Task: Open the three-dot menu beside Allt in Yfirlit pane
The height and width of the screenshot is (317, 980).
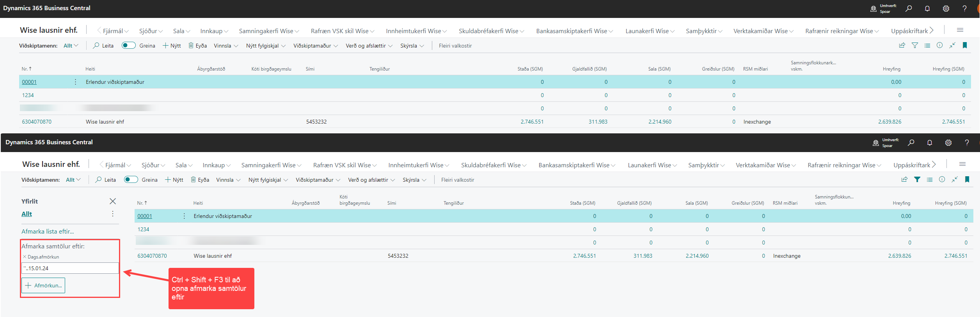Action: click(x=113, y=214)
